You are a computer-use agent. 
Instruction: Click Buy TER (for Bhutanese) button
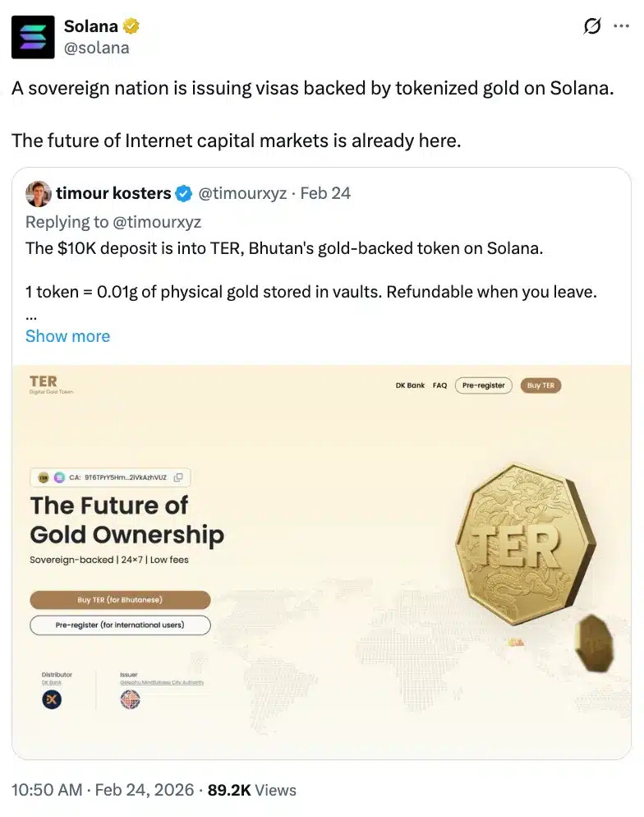[120, 600]
